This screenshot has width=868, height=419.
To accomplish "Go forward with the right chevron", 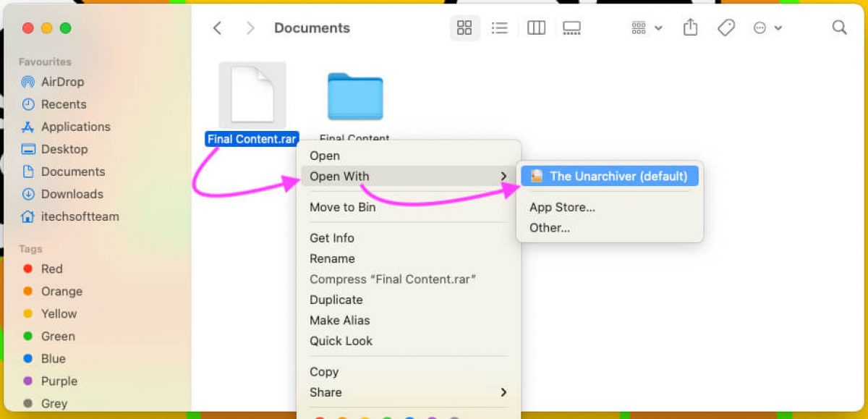I will pos(250,28).
